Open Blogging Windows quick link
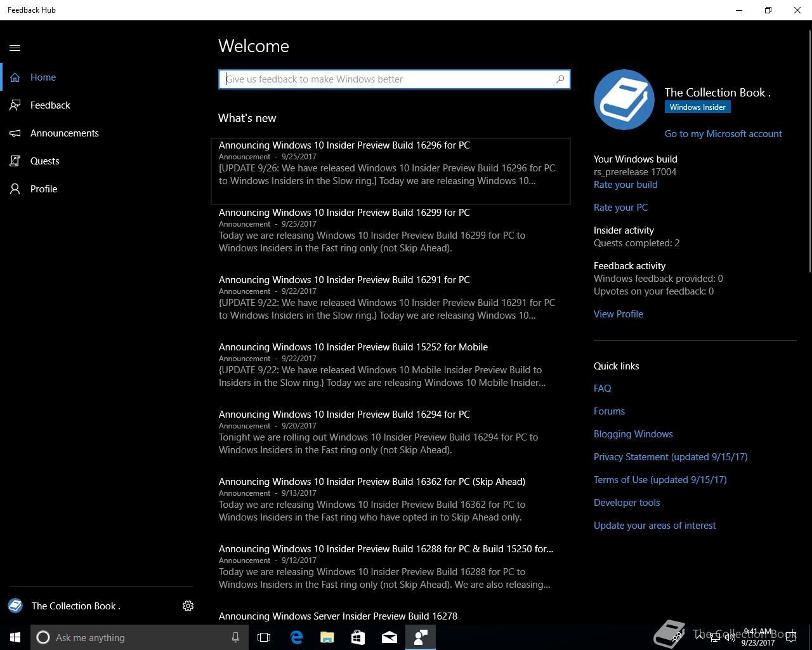 pos(633,434)
